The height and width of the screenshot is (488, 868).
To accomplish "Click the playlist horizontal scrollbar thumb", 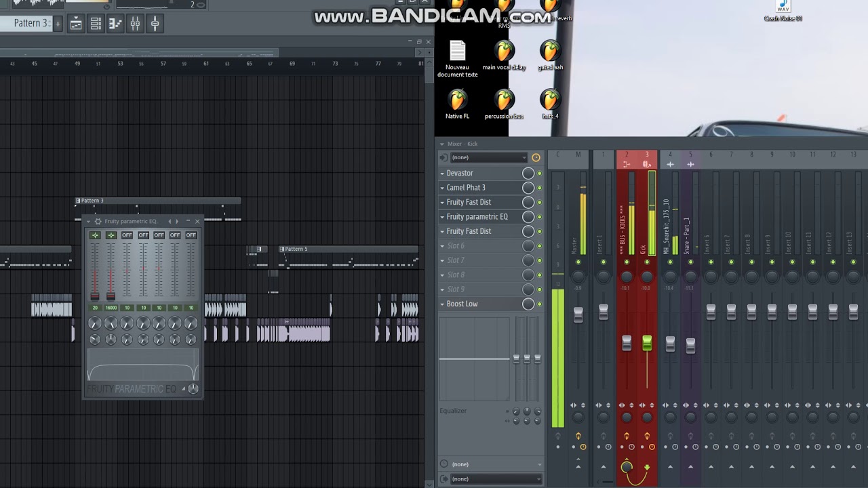I will click(139, 54).
